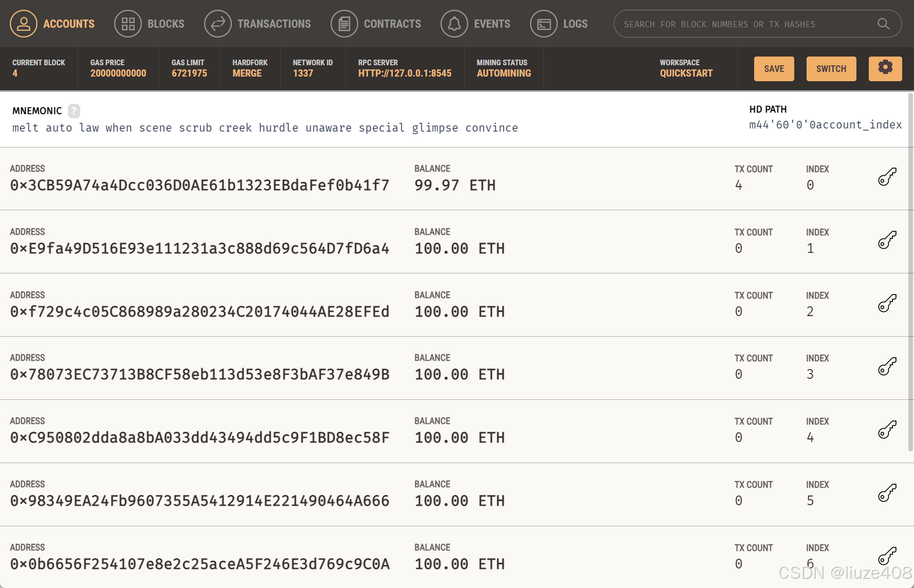Screen dimensions: 914x588
Task: Go to the Contracts tab
Action: (376, 24)
